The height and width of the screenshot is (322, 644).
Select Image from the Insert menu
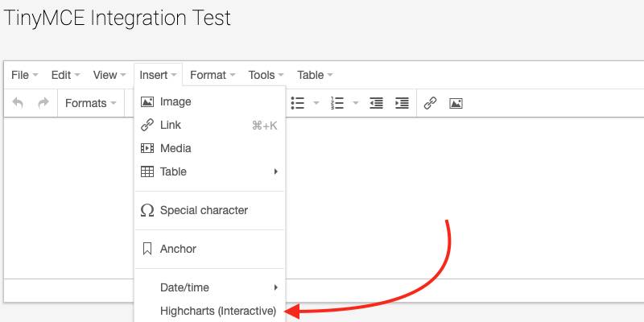point(175,102)
